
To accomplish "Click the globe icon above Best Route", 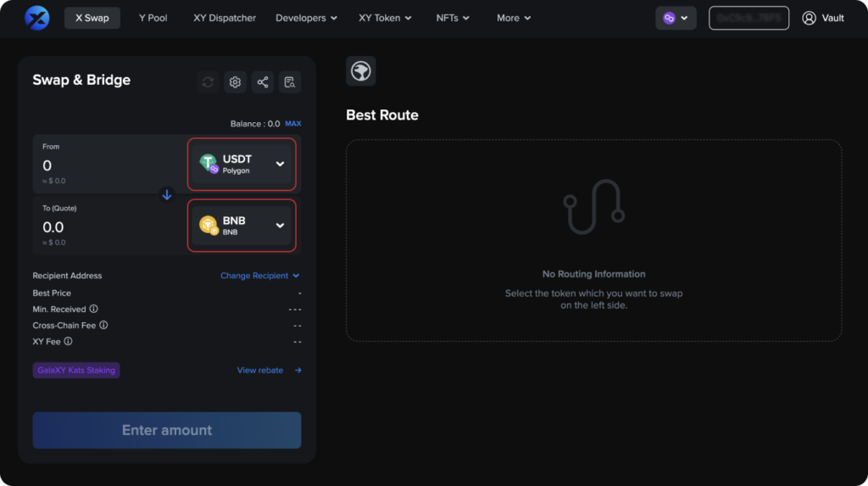I will point(361,71).
